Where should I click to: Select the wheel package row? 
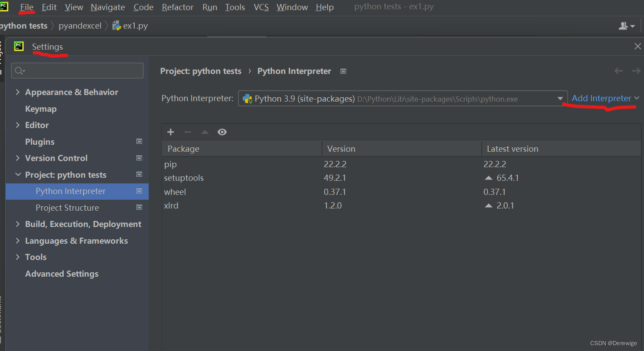click(401, 192)
